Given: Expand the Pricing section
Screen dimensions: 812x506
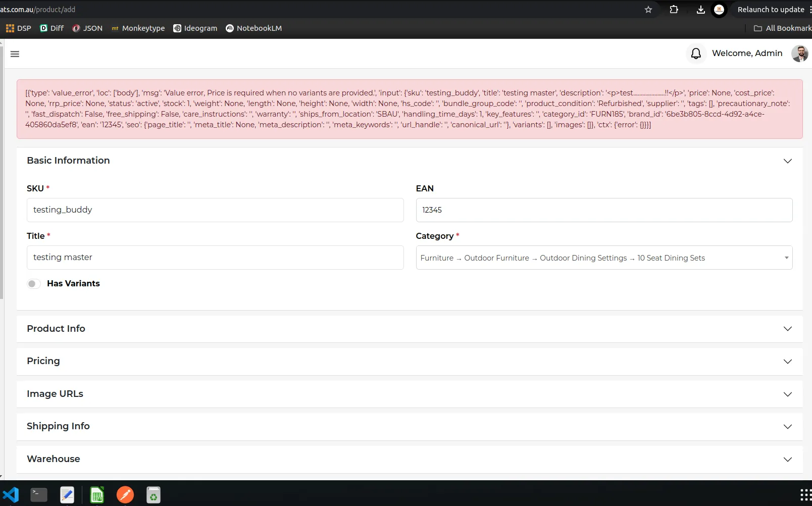Looking at the screenshot, I should [409, 362].
